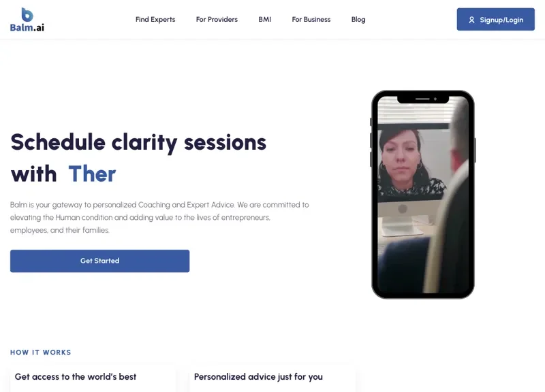Open the Find Experts menu item
Image resolution: width=545 pixels, height=392 pixels.
pos(155,20)
